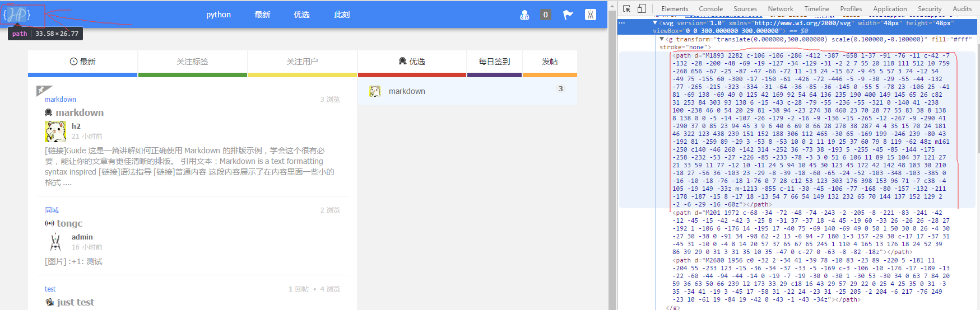Click the admin user's avatar
Image resolution: width=980 pixels, height=310 pixels.
tap(55, 242)
